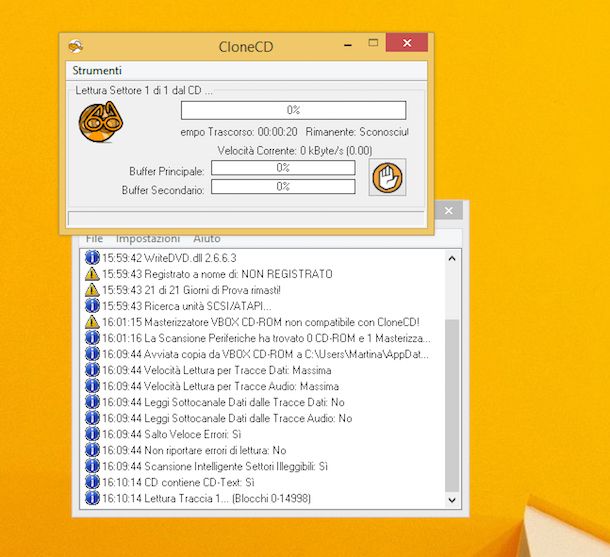Click the log vertical scrollbar thumb

452,405
